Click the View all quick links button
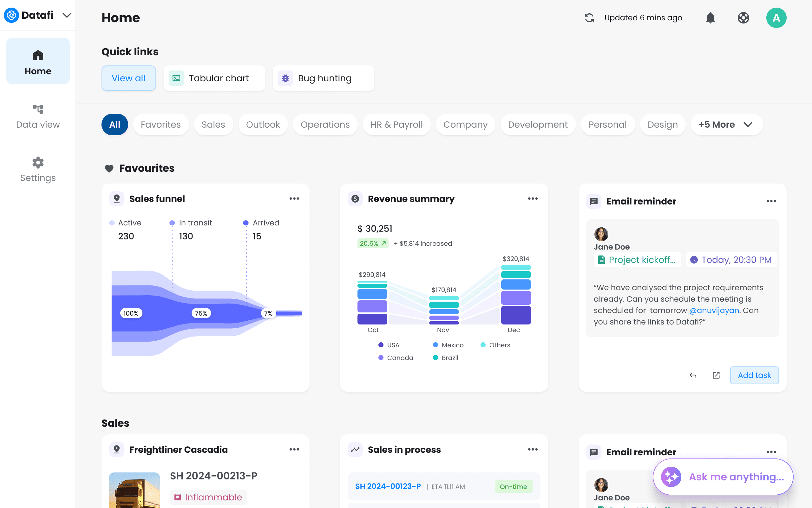Screen dimensions: 812x508 pos(128,78)
